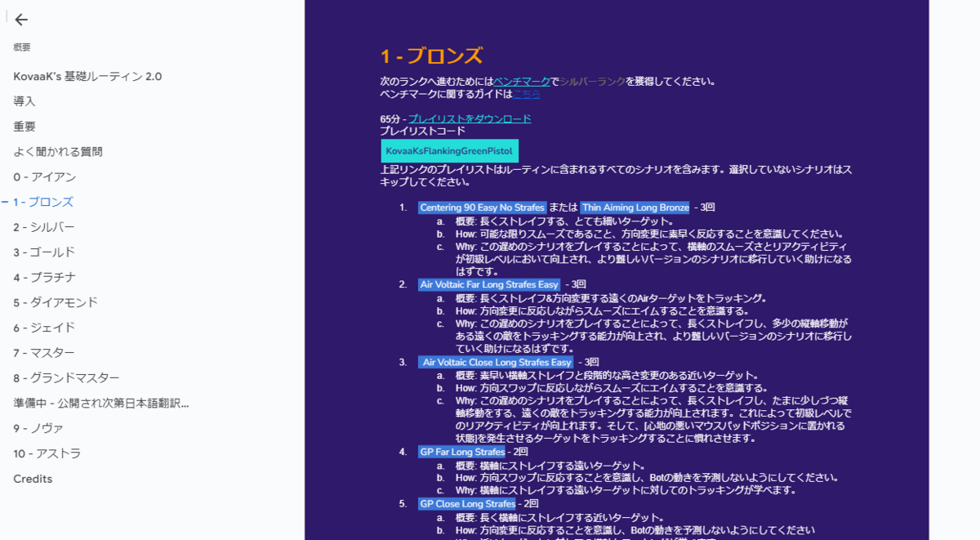Image resolution: width=980 pixels, height=540 pixels.
Task: Collapse the 1 - ブロンズ sidebar section
Action: pyautogui.click(x=7, y=202)
